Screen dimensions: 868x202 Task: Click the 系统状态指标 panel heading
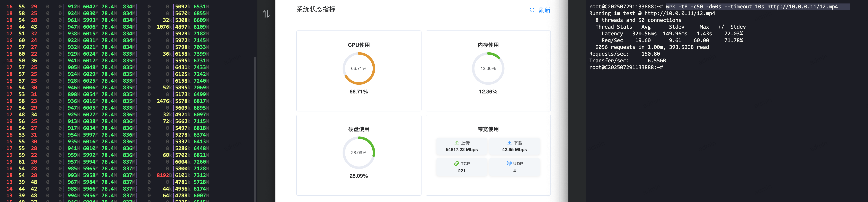(316, 9)
